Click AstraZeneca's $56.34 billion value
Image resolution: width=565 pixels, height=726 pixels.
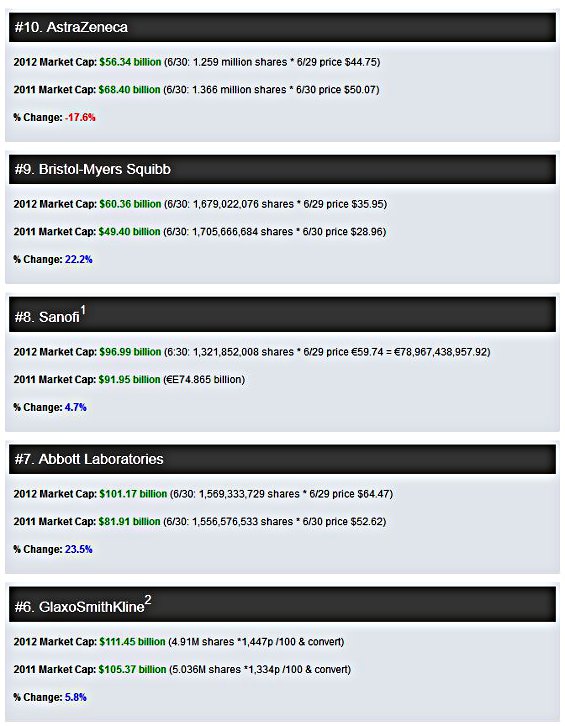pos(130,62)
